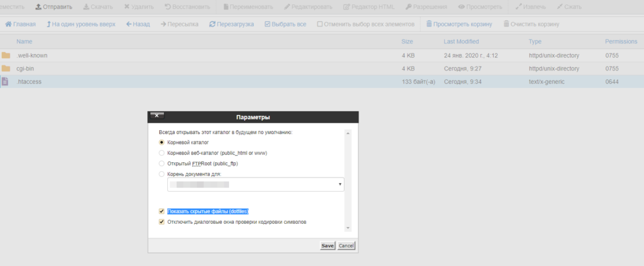Click the Отправить upload icon
This screenshot has width=644, height=266.
[x=38, y=7]
